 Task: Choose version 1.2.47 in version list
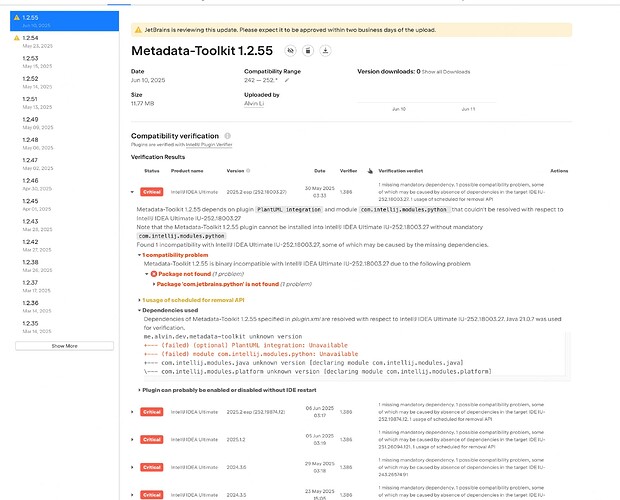coord(64,164)
